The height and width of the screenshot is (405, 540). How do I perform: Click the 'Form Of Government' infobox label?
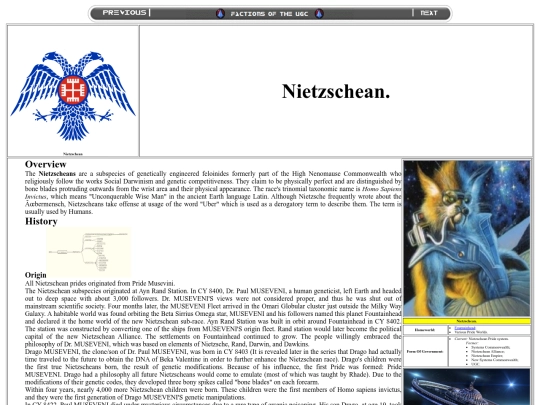pyautogui.click(x=425, y=352)
